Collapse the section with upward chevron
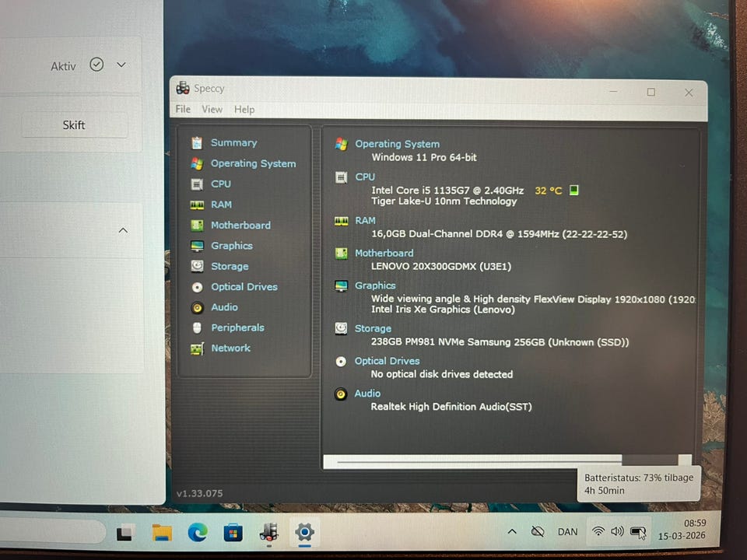 (123, 230)
